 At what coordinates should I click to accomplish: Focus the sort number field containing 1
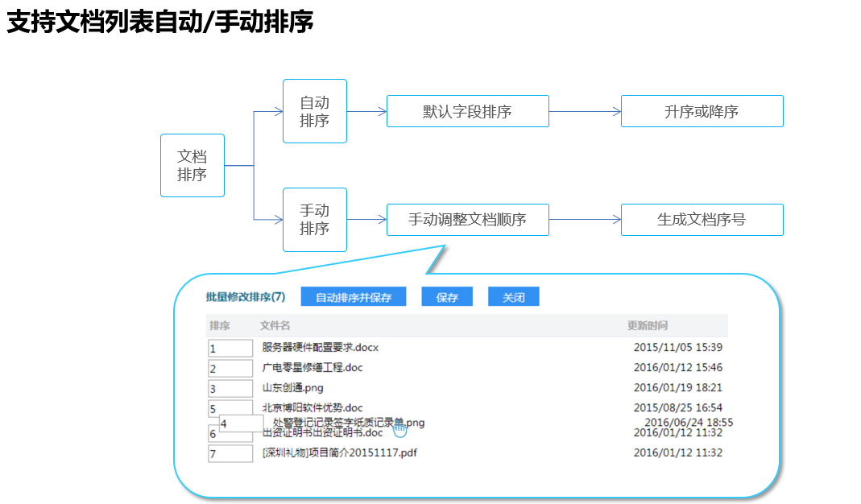point(230,348)
